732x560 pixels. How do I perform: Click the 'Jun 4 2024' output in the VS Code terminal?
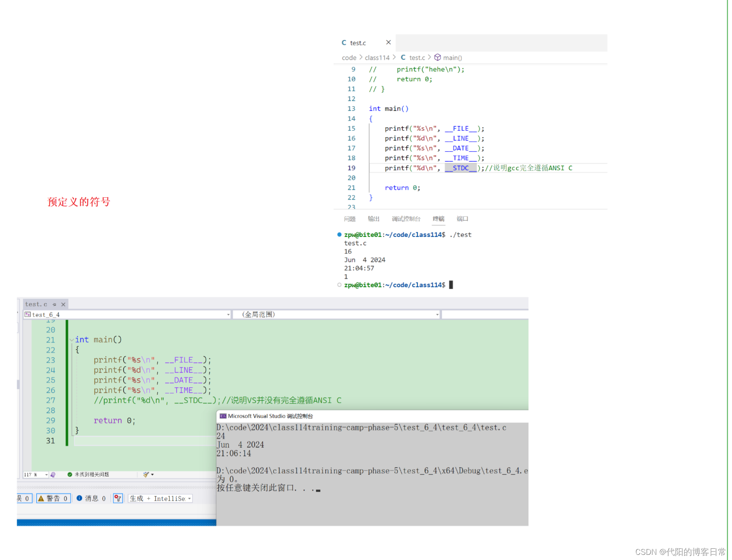[364, 260]
